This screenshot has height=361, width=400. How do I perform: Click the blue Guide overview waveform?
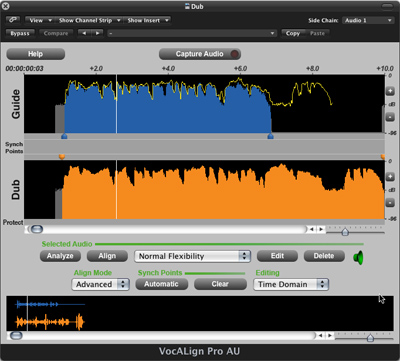50,304
